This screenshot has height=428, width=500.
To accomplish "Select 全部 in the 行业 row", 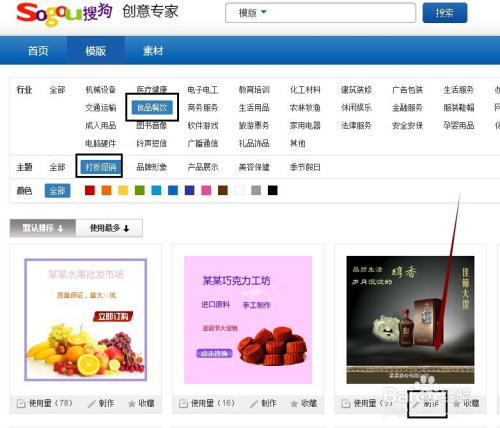I will (57, 90).
